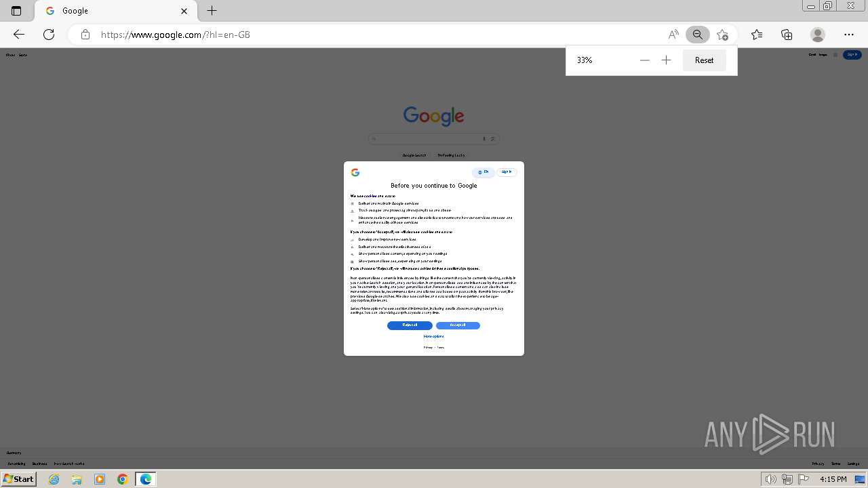The image size is (868, 488).
Task: Open the Settings link in page footer
Action: coord(853,464)
